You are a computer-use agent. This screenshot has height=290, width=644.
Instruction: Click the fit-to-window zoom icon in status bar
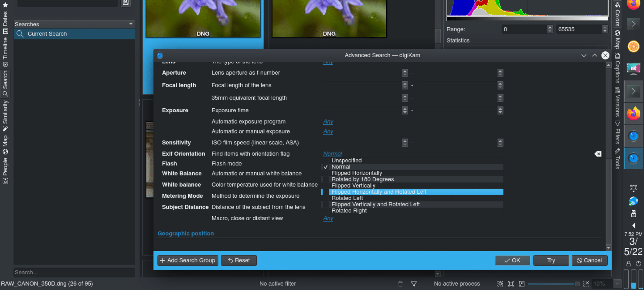click(x=500, y=284)
